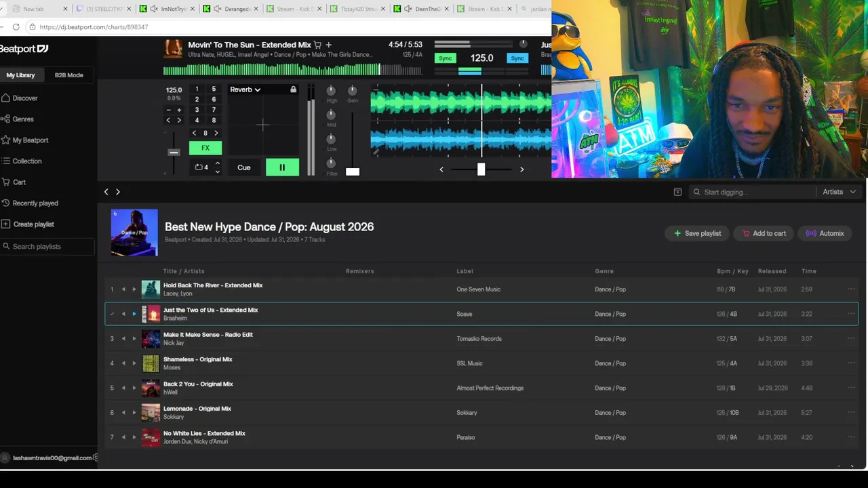Toggle the 4-beat loop button
Viewport: 868px width, 488px height.
(202, 167)
